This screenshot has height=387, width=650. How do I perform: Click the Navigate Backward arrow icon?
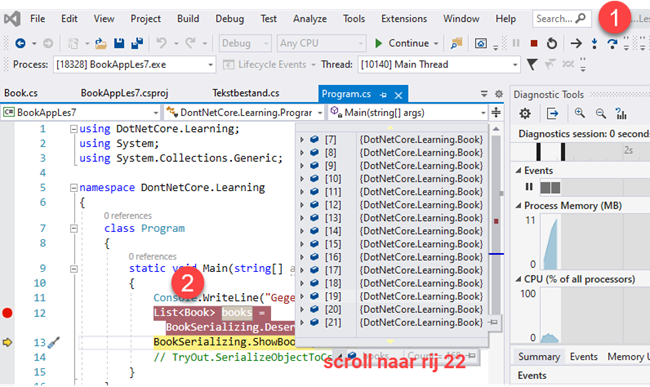[20, 43]
